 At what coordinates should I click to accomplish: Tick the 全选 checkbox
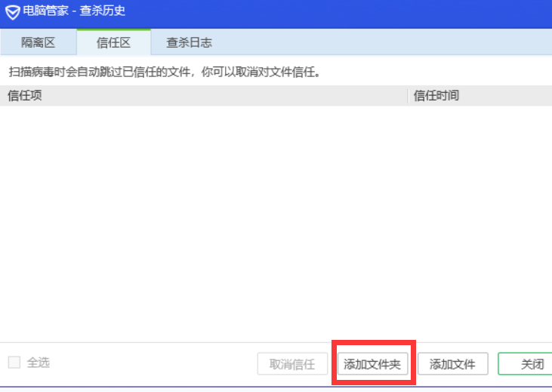(14, 362)
